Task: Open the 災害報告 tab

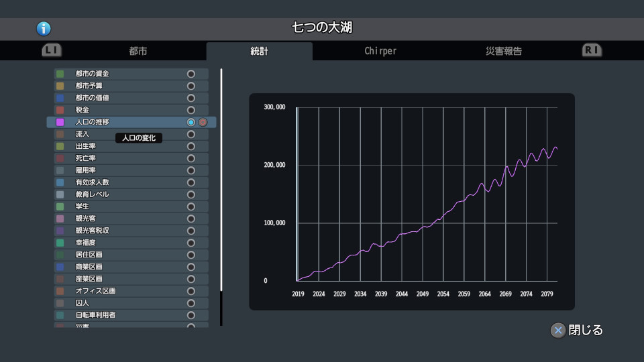Action: (x=504, y=51)
